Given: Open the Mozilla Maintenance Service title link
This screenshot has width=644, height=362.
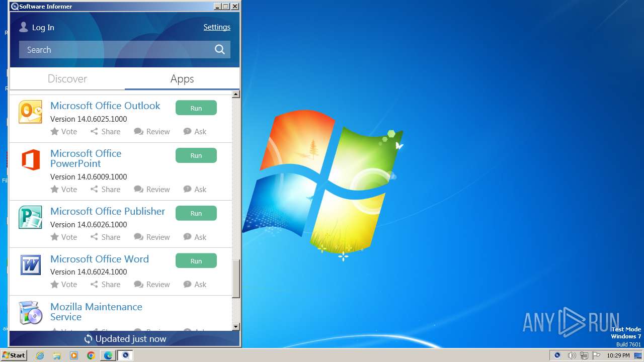Looking at the screenshot, I should (96, 312).
